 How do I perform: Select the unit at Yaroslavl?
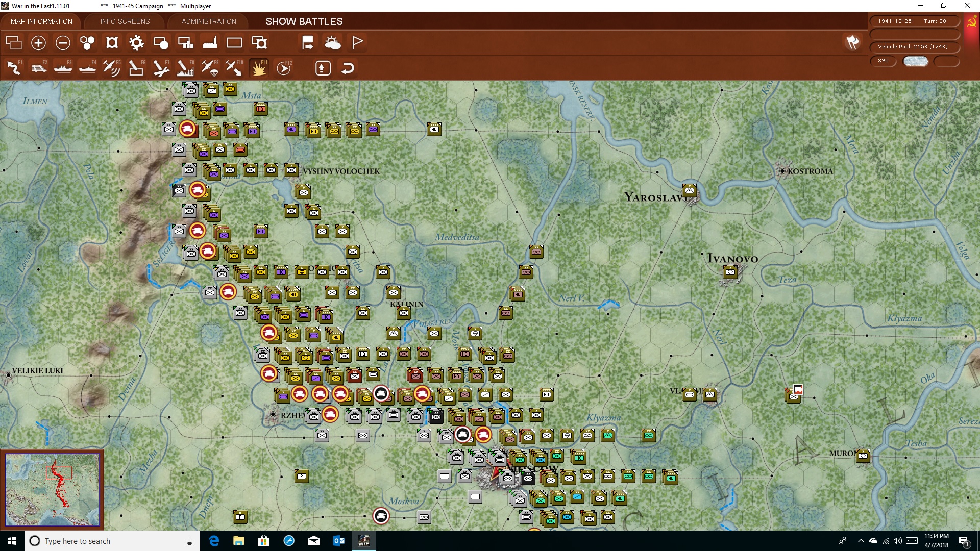coord(690,191)
